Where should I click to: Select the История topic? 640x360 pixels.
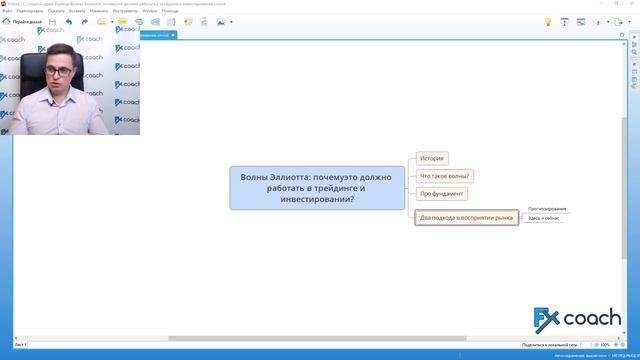tap(432, 158)
